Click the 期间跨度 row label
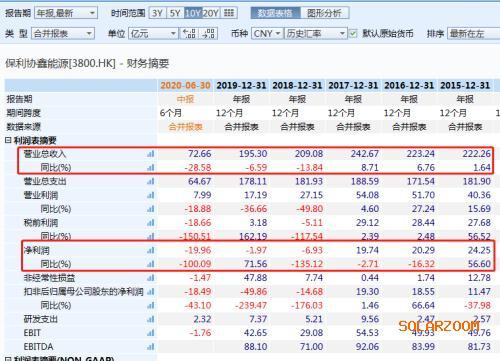The width and height of the screenshot is (500, 361). pyautogui.click(x=23, y=113)
